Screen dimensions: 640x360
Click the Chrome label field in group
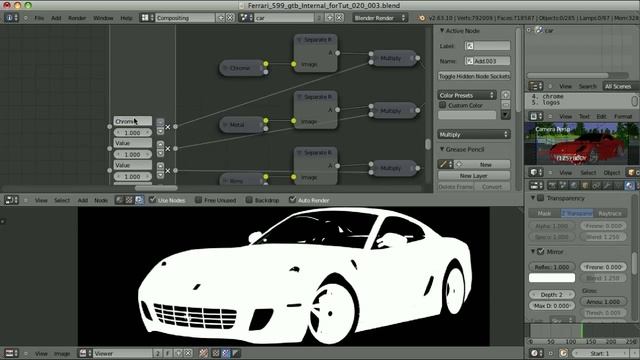tap(133, 121)
